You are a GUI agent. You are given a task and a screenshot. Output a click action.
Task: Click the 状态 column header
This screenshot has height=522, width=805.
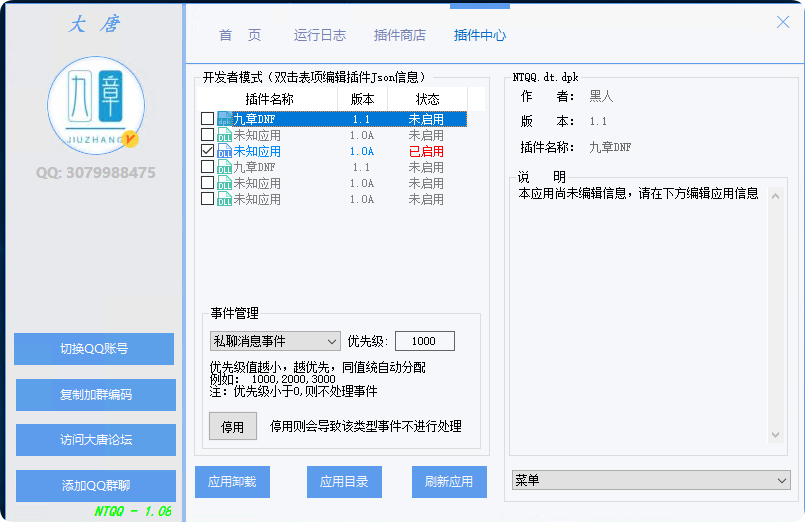click(427, 99)
